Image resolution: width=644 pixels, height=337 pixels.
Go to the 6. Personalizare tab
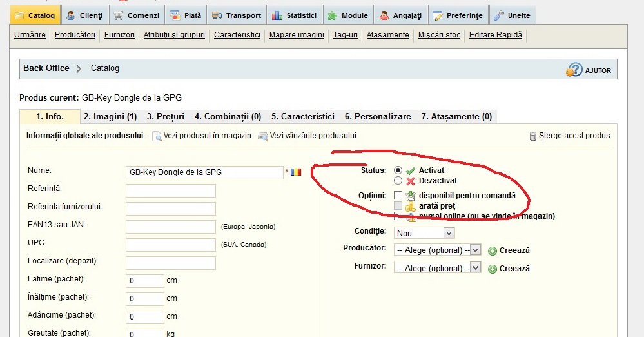(x=378, y=116)
